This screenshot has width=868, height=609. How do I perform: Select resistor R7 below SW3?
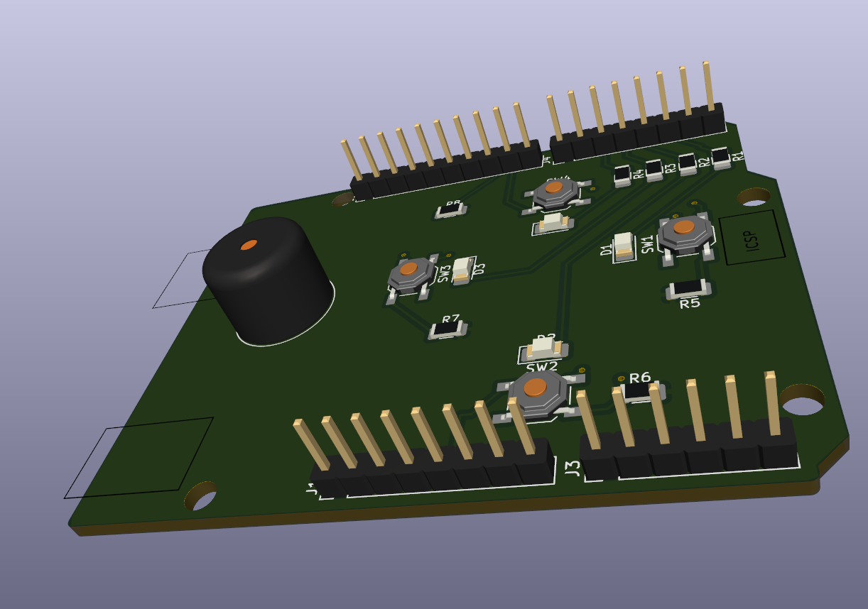click(447, 330)
